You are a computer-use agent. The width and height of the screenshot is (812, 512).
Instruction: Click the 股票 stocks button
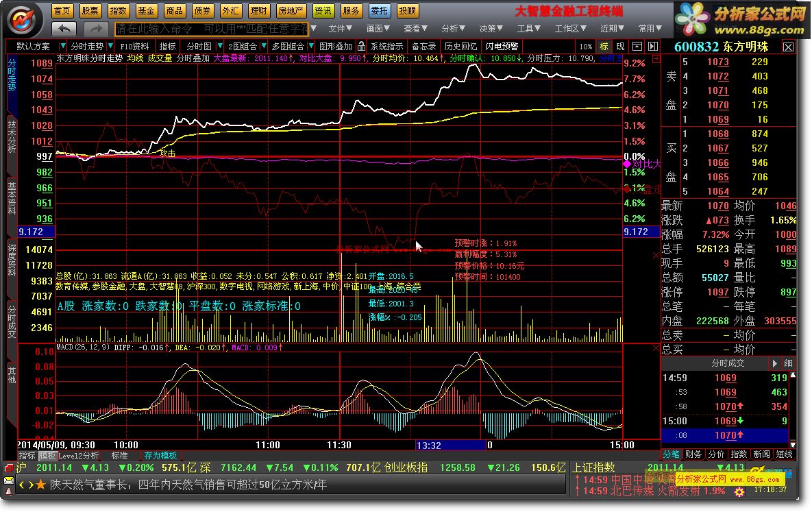[x=90, y=10]
